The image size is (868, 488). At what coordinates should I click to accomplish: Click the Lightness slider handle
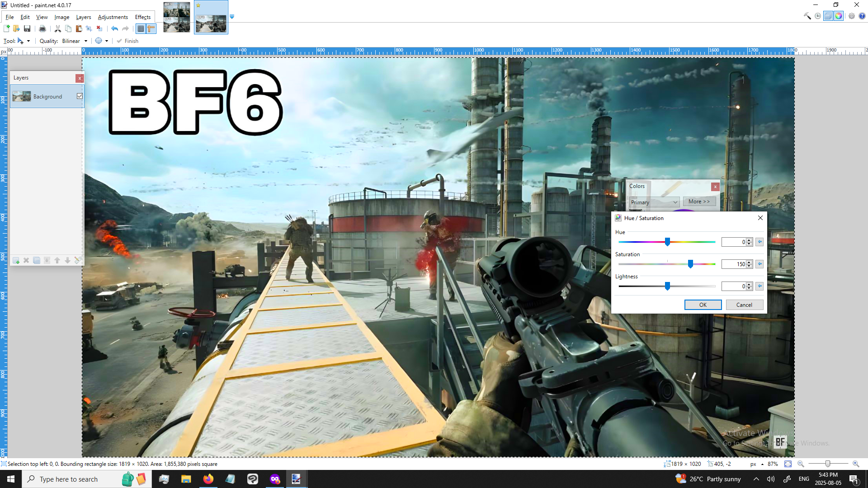(x=667, y=286)
